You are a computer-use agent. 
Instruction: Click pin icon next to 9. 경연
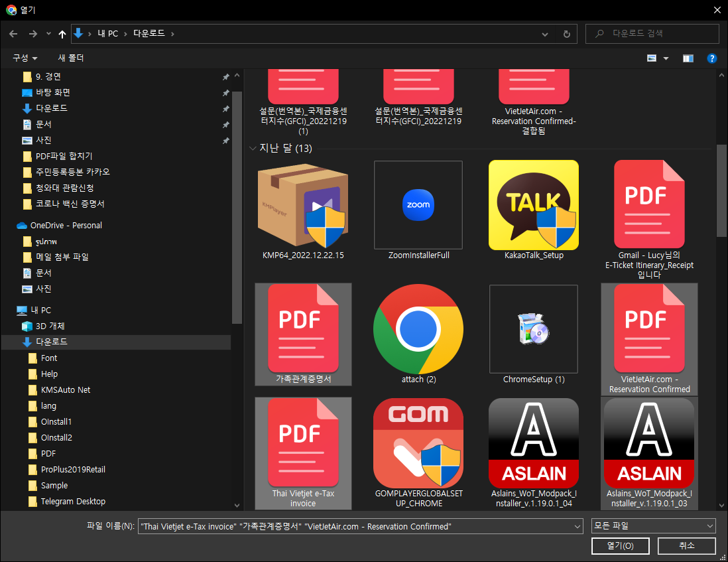pyautogui.click(x=225, y=77)
